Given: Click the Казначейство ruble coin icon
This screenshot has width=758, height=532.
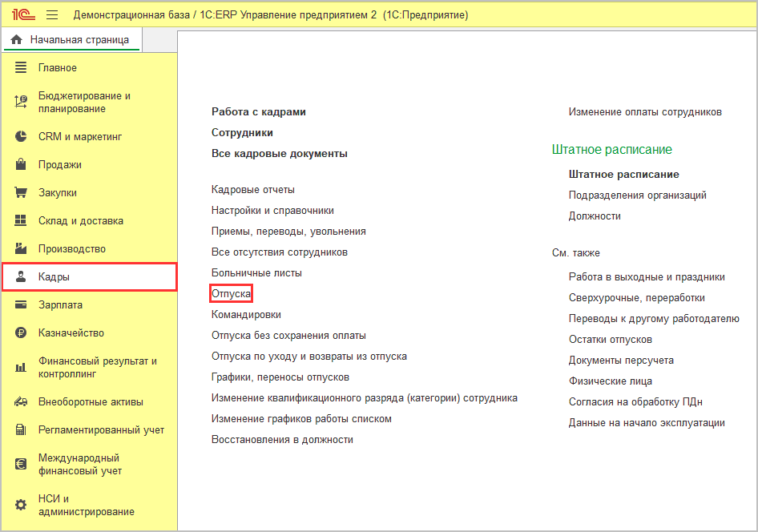Looking at the screenshot, I should (22, 333).
